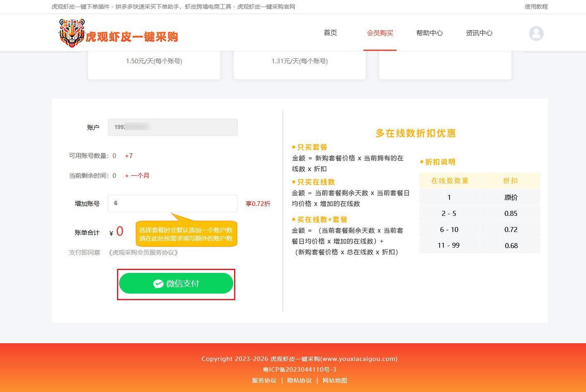Click the 只买套餐 bullet heading

coord(312,147)
